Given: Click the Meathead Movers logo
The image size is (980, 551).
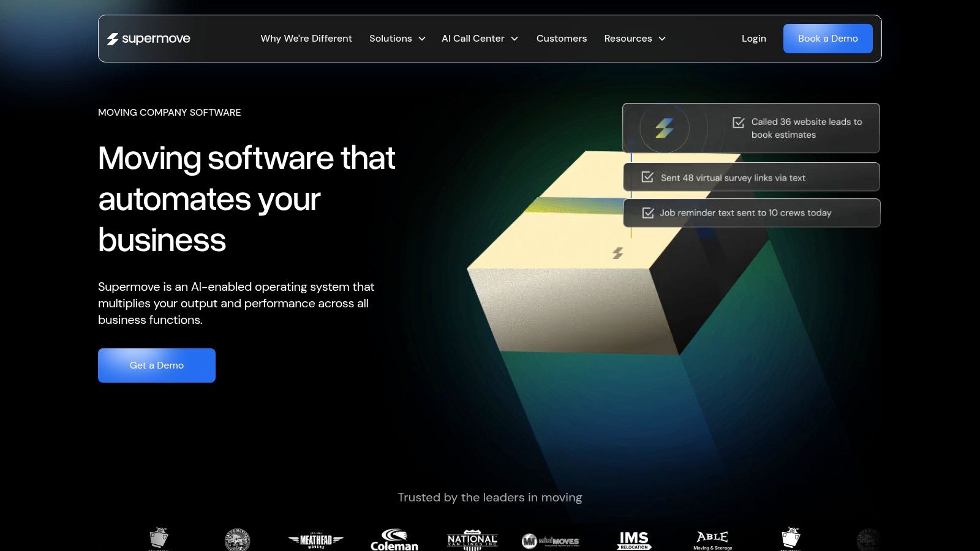Looking at the screenshot, I should [x=316, y=540].
